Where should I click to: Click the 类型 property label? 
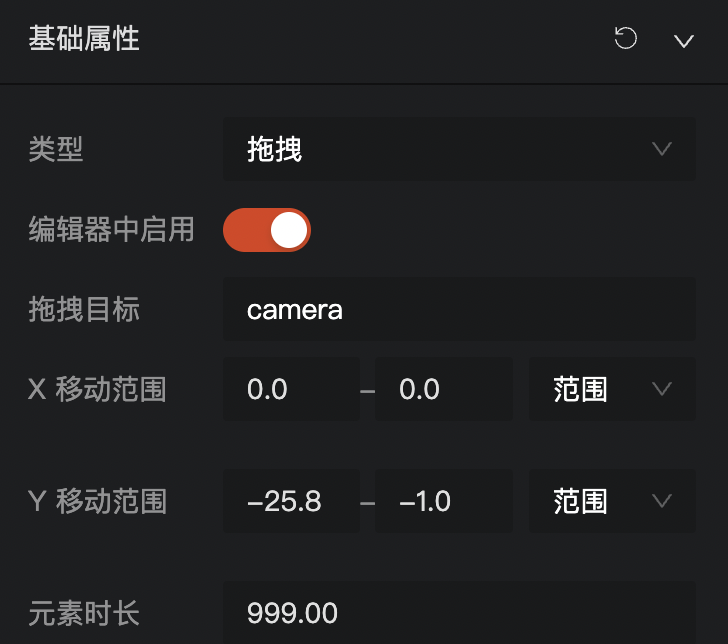pos(56,149)
